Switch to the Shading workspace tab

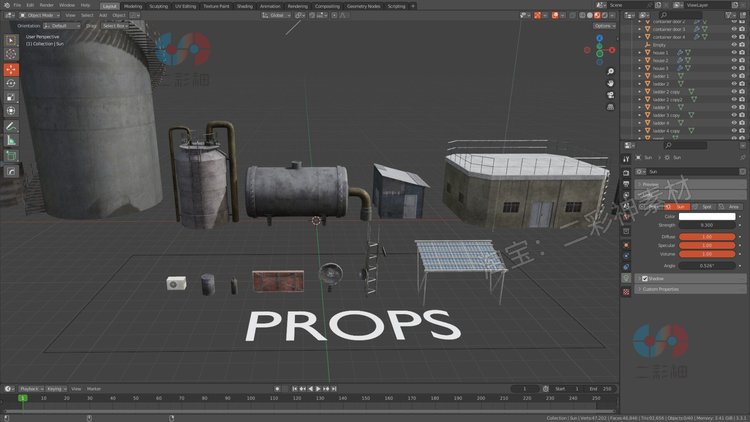(x=243, y=5)
